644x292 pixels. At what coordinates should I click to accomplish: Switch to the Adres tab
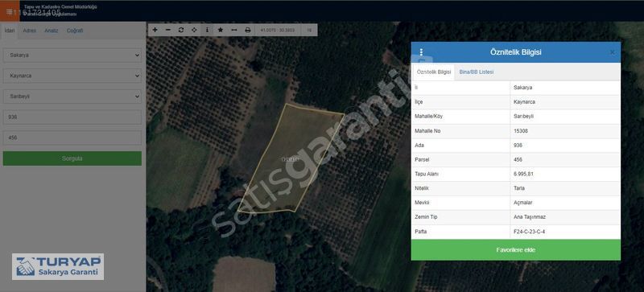point(30,31)
